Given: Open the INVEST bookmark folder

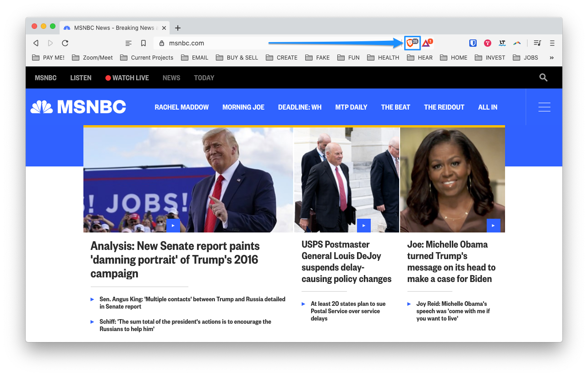Looking at the screenshot, I should point(490,58).
